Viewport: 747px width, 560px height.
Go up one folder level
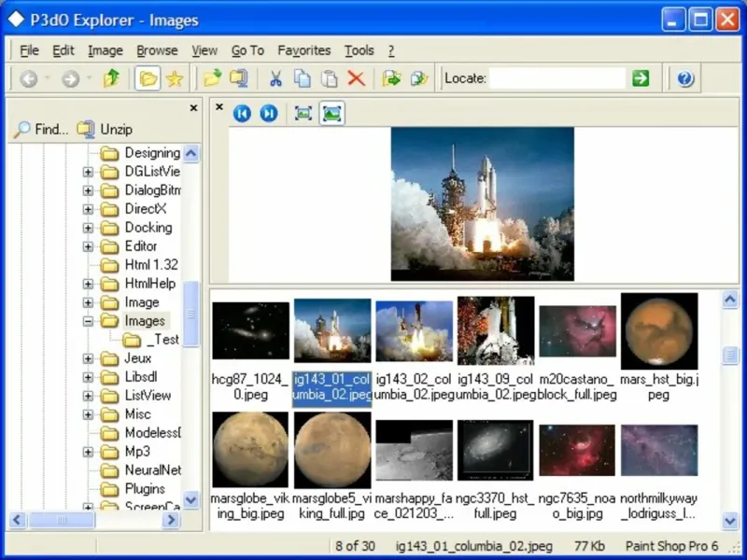coord(112,79)
